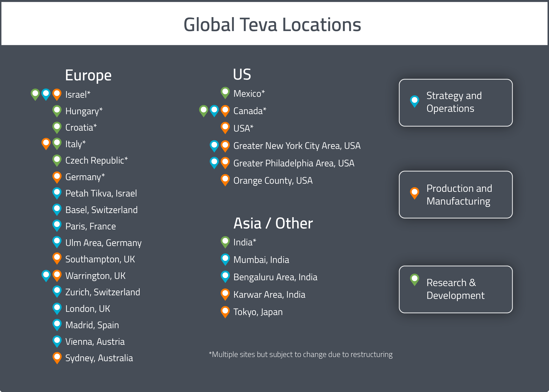549x392 pixels.
Task: Click the Warrington, UK text
Action: (95, 276)
